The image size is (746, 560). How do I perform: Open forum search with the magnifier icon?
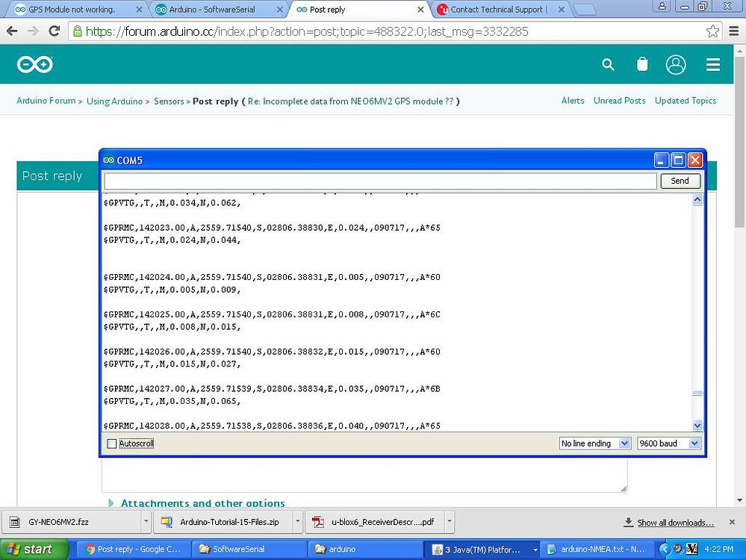pyautogui.click(x=608, y=65)
